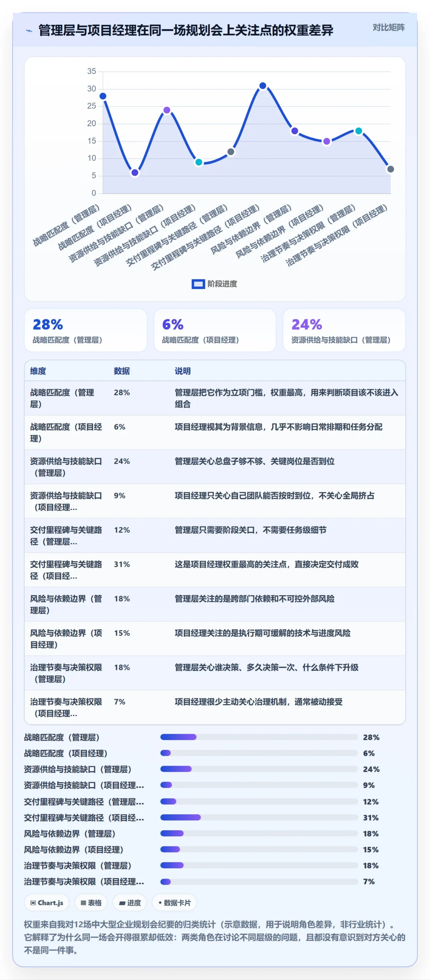
Task: Click table cell 资源供给与技能缺口（管理层）
Action: (66, 467)
